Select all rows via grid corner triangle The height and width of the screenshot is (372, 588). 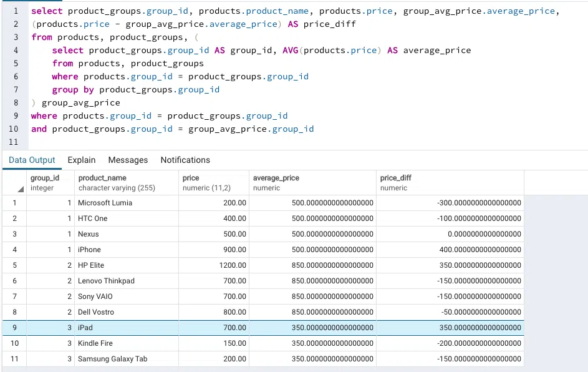[x=21, y=189]
